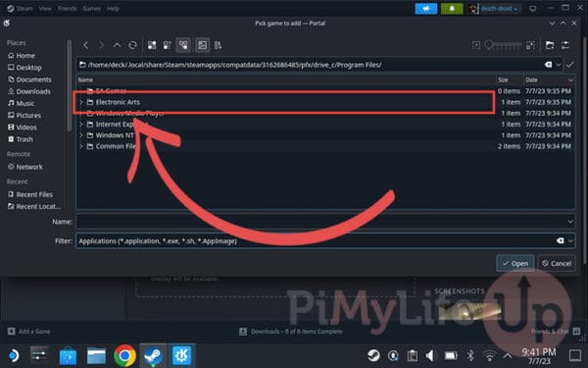Reload the current folder listing
Image resolution: width=588 pixels, height=368 pixels.
click(132, 45)
